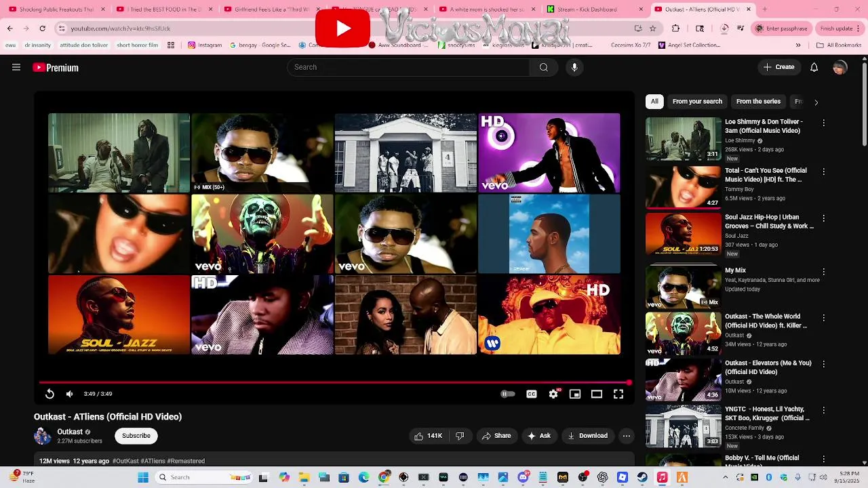The width and height of the screenshot is (868, 488).
Task: Open end-screen SOUL-JAZZ thumbnail
Action: click(119, 314)
